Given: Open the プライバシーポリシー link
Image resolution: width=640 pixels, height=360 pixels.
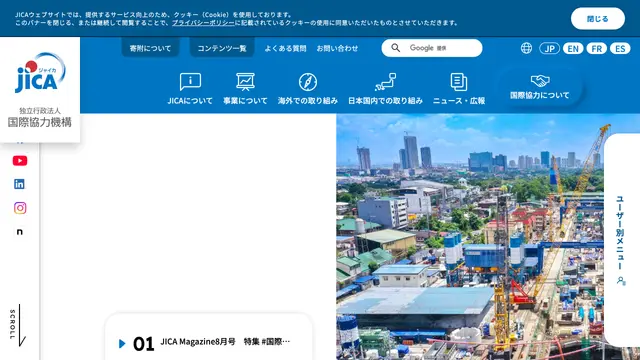Looking at the screenshot, I should [x=203, y=23].
